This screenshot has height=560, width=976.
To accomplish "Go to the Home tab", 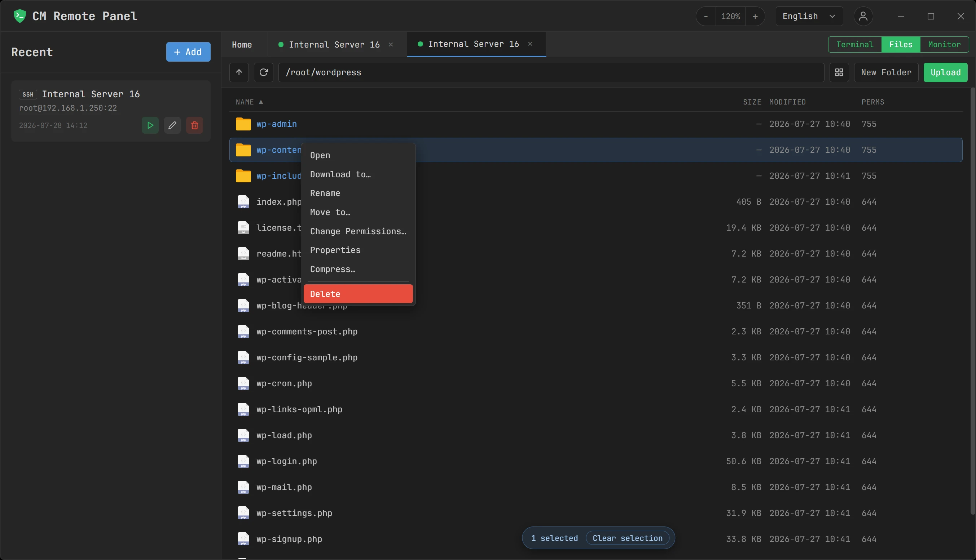I will tap(242, 45).
